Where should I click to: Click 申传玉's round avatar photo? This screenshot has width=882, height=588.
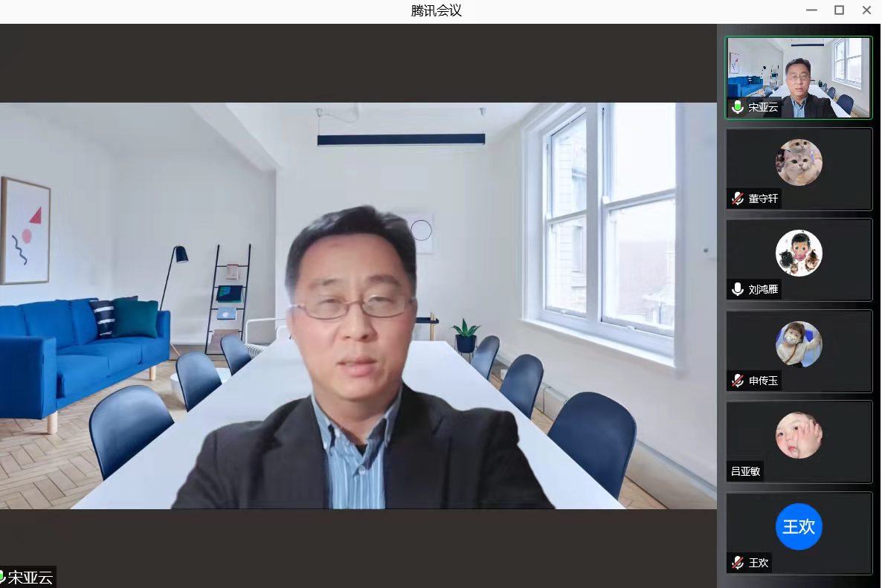[x=799, y=344]
